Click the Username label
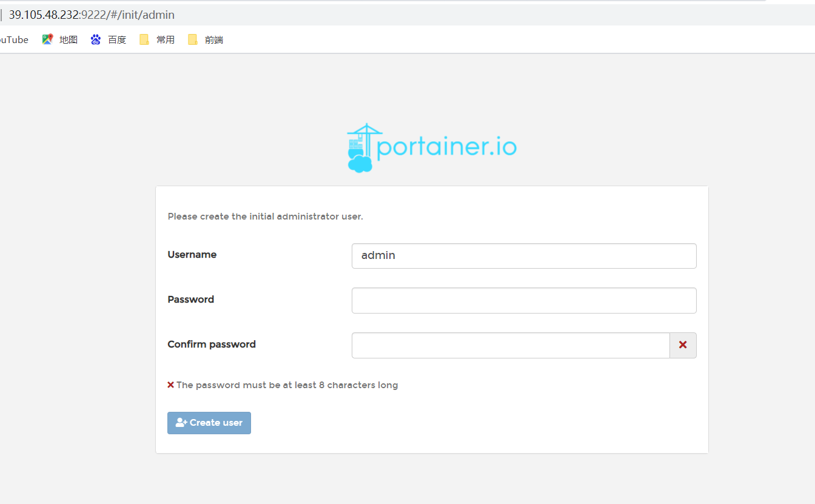815x504 pixels. click(x=192, y=255)
